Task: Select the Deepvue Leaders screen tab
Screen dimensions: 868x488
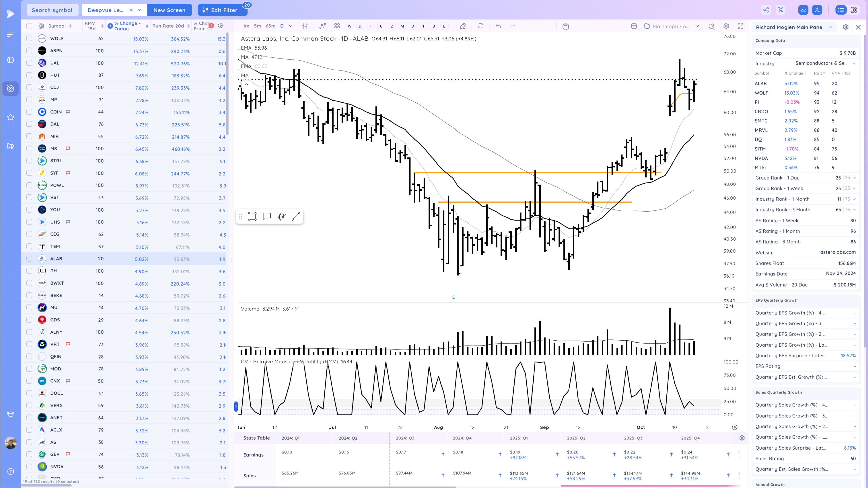Action: (x=105, y=10)
